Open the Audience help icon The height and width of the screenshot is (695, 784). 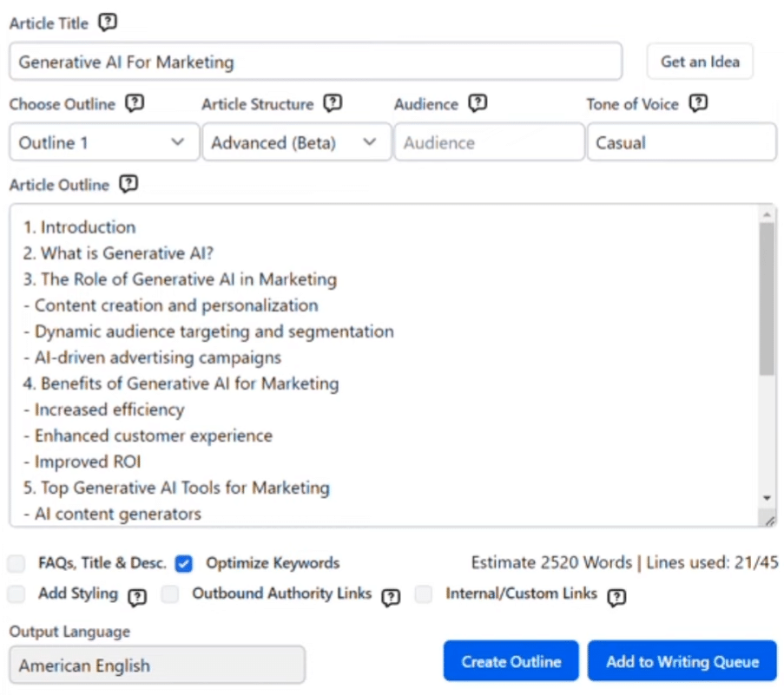pos(478,103)
